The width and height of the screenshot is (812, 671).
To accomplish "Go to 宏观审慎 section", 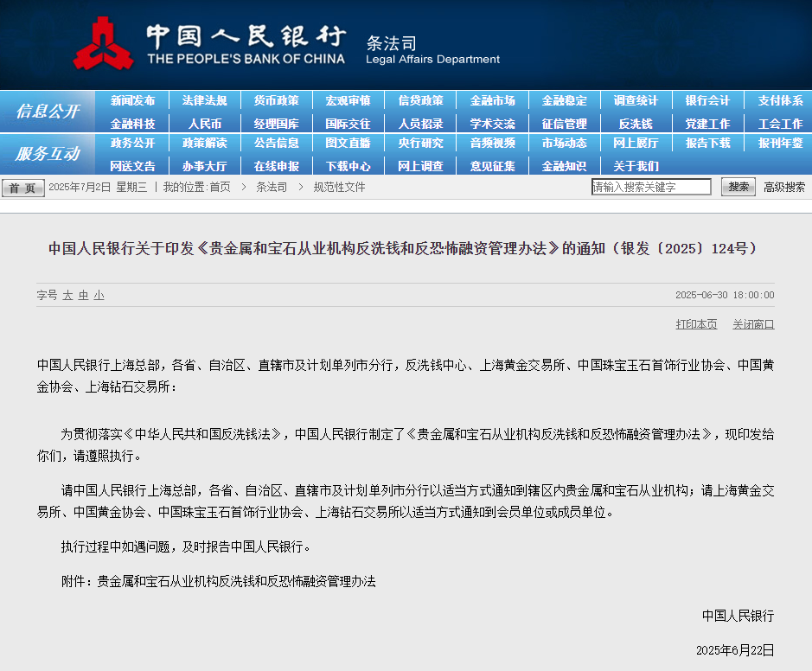I will pyautogui.click(x=348, y=100).
